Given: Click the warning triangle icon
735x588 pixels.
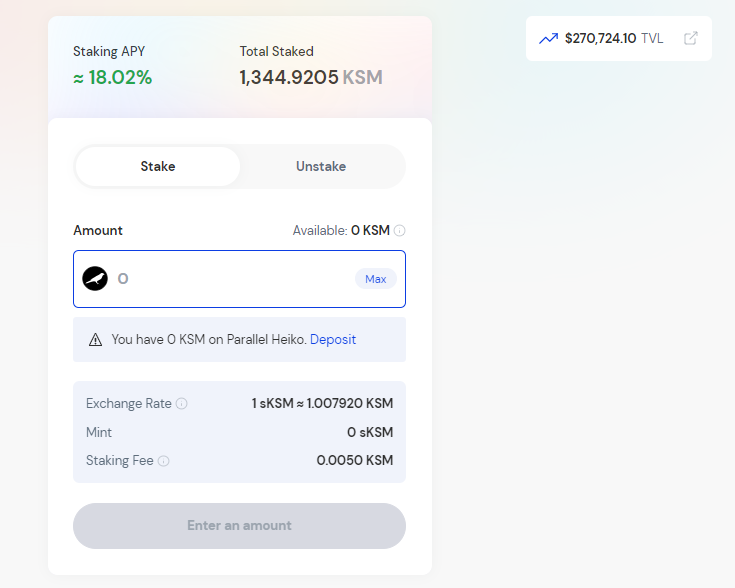Looking at the screenshot, I should click(x=95, y=339).
